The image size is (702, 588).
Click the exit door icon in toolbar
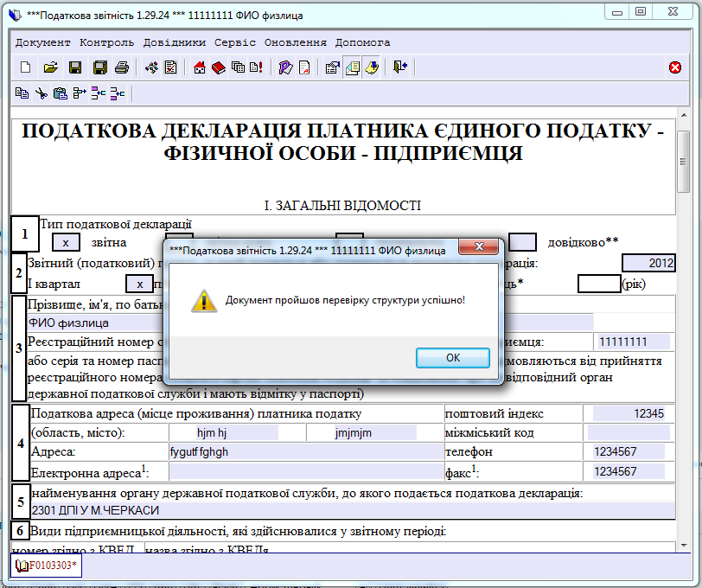pos(399,67)
